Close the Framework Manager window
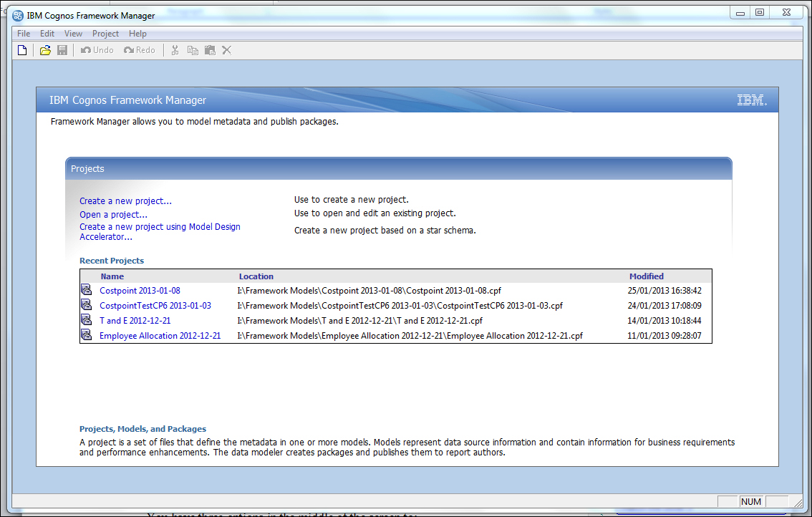 click(x=786, y=13)
